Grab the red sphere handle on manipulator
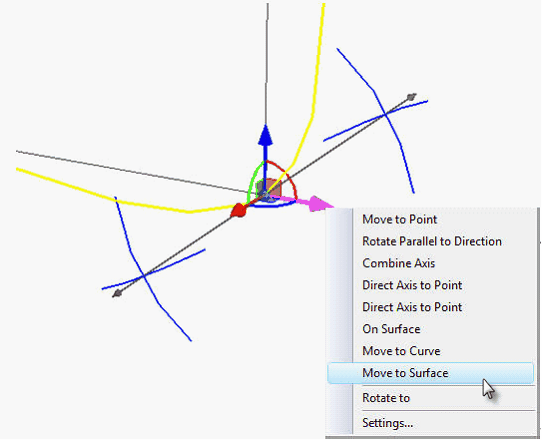 click(x=239, y=210)
